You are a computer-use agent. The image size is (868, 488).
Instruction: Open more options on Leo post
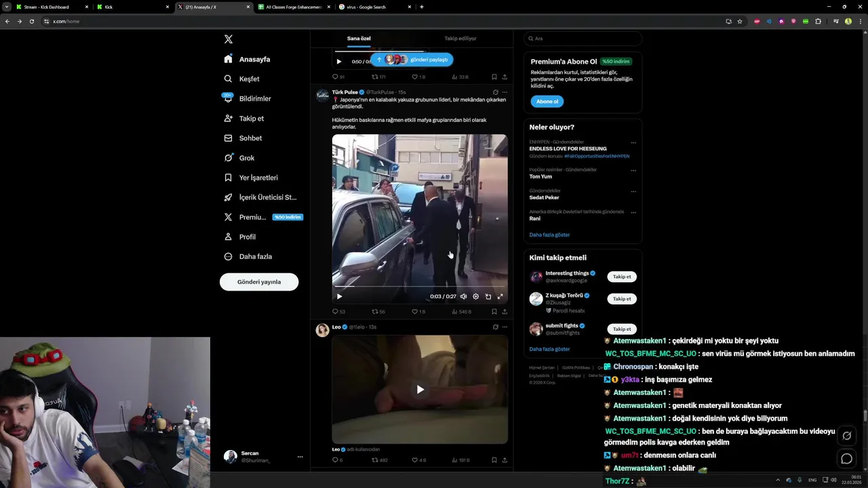505,327
